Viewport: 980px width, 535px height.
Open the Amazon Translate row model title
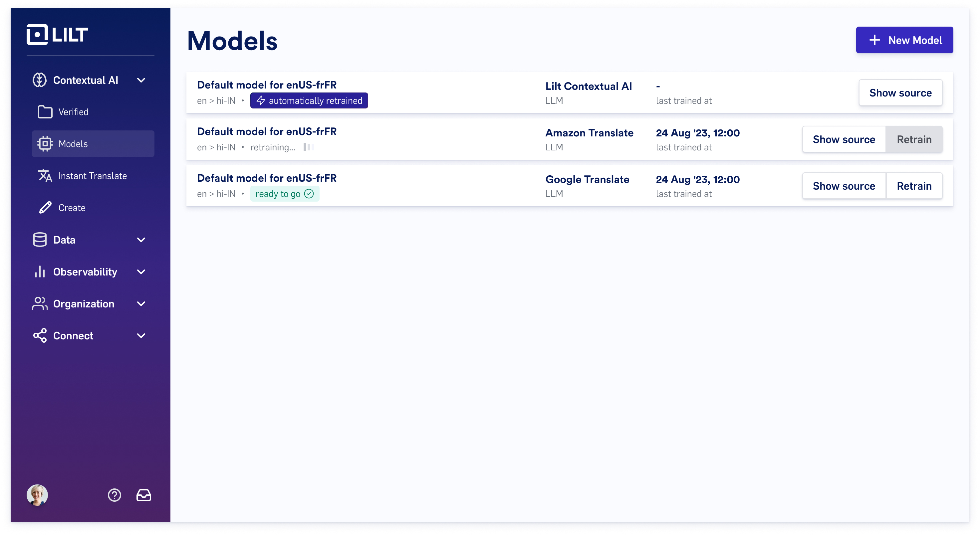[267, 131]
